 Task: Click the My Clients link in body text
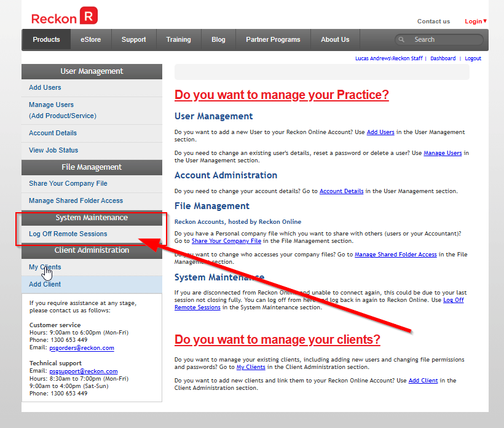click(x=251, y=367)
